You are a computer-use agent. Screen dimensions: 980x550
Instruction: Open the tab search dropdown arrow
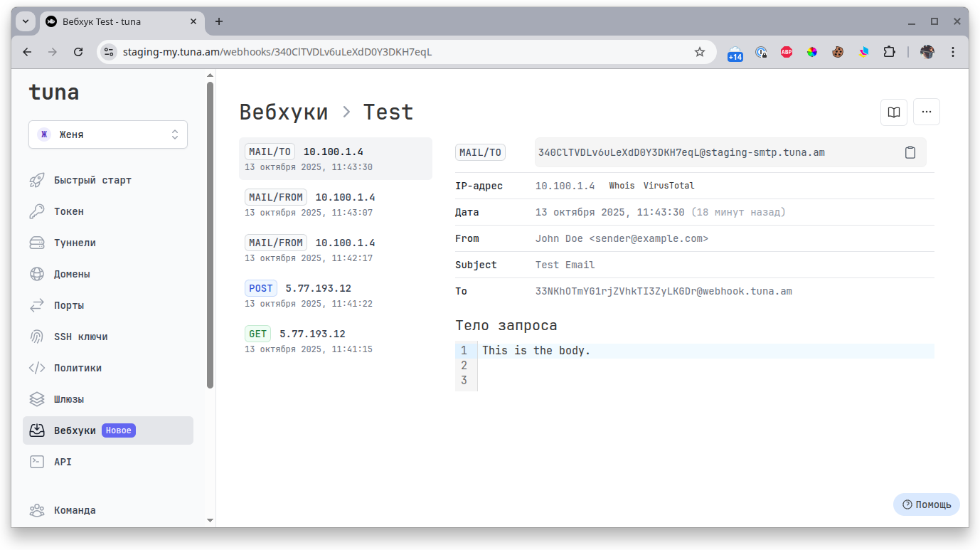[26, 21]
